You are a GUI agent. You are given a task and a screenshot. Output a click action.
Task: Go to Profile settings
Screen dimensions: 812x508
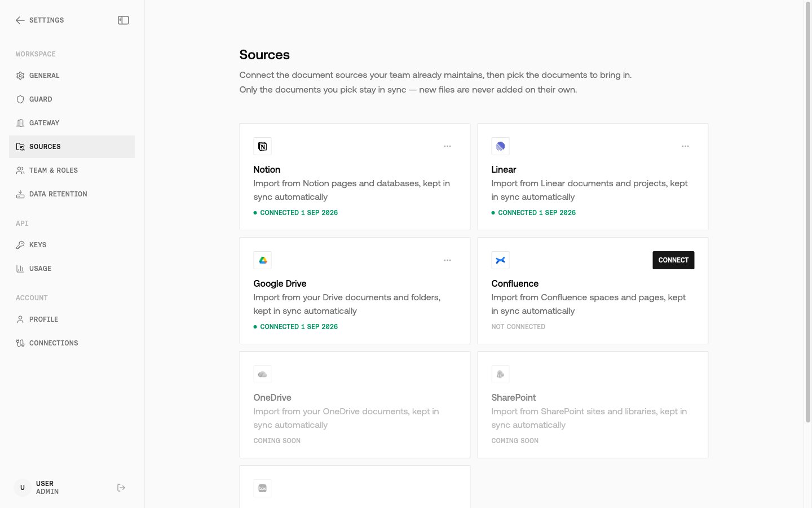pos(72,319)
